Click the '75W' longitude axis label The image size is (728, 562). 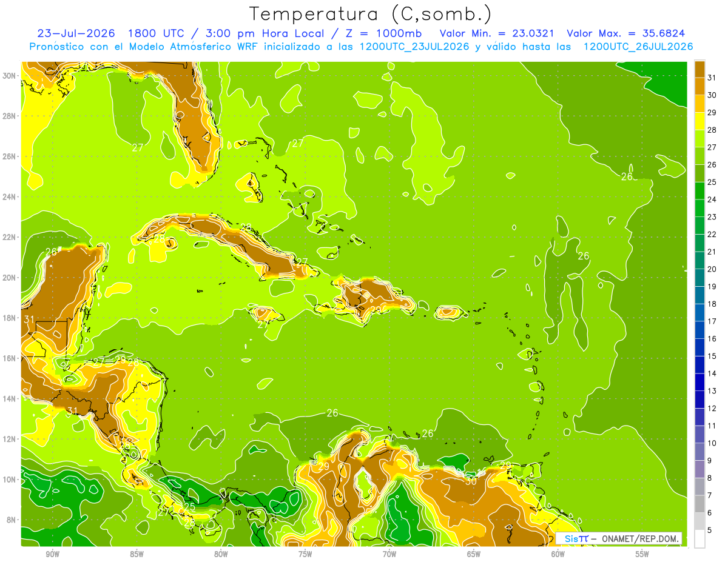pos(305,554)
